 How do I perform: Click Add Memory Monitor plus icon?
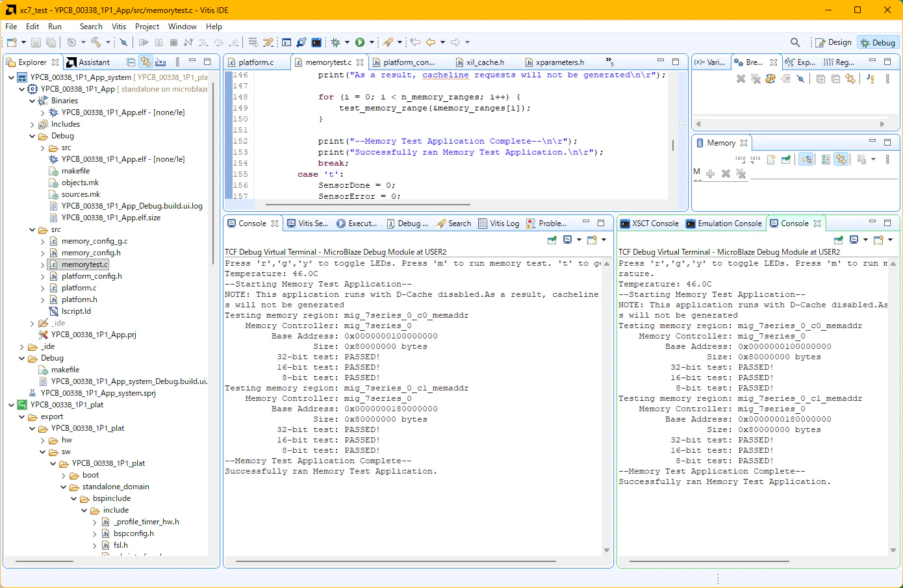click(x=710, y=173)
